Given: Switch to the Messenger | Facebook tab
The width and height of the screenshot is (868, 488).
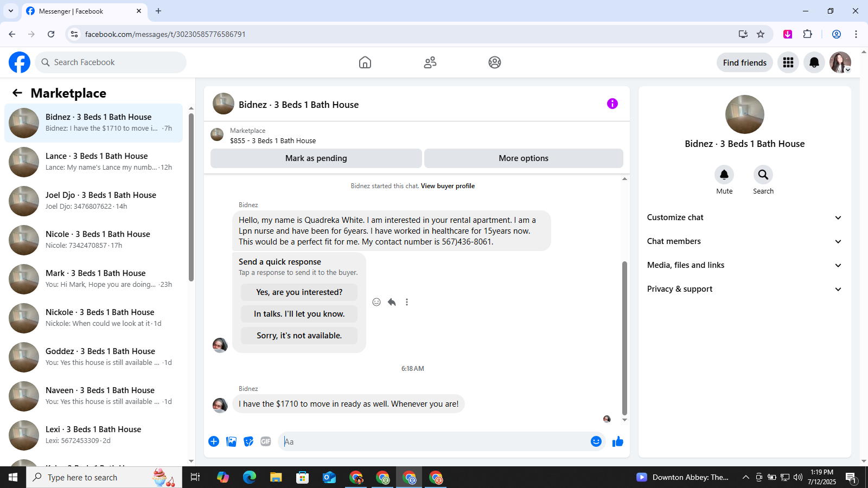Looking at the screenshot, I should (84, 11).
